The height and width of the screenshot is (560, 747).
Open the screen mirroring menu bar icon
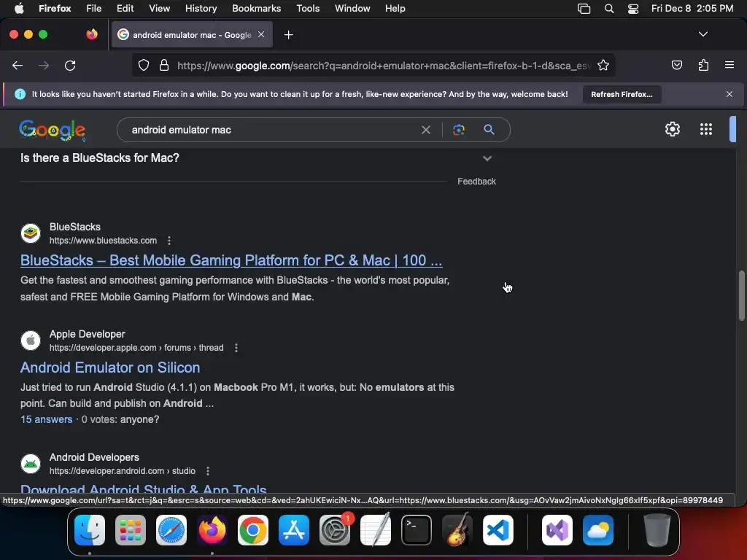584,9
